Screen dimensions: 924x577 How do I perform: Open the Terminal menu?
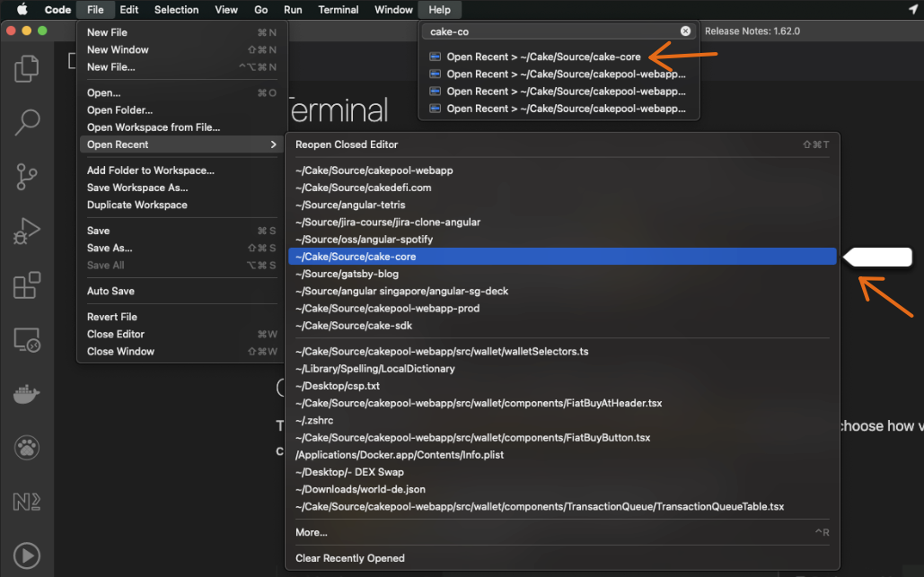tap(339, 9)
